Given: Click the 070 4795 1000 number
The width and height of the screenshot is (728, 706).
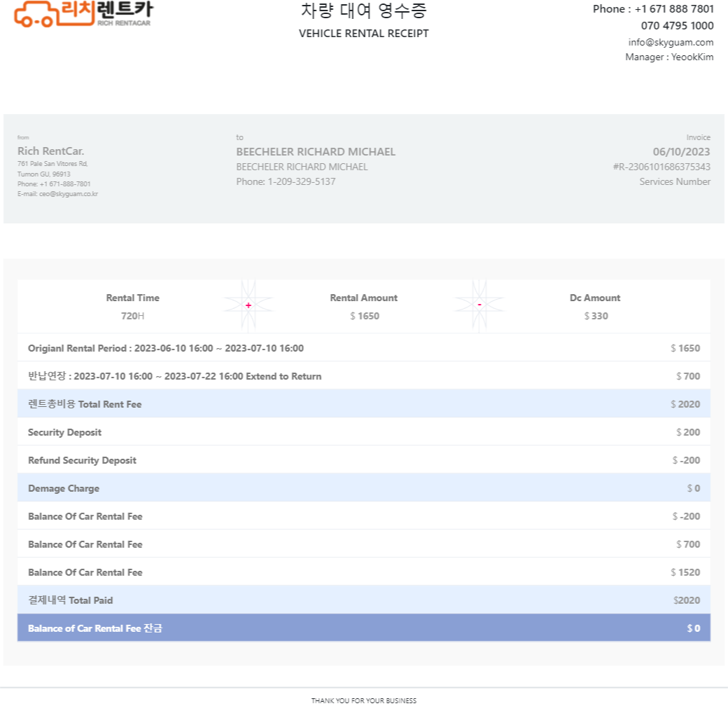Looking at the screenshot, I should click(x=677, y=25).
